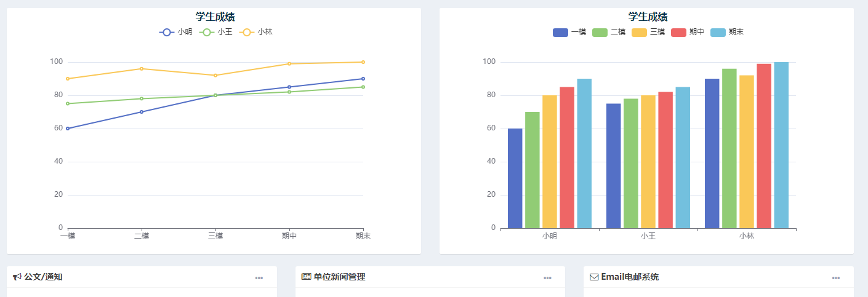Open the ellipsis menu on Email电邮系统 panel
868x297 pixels.
point(836,278)
